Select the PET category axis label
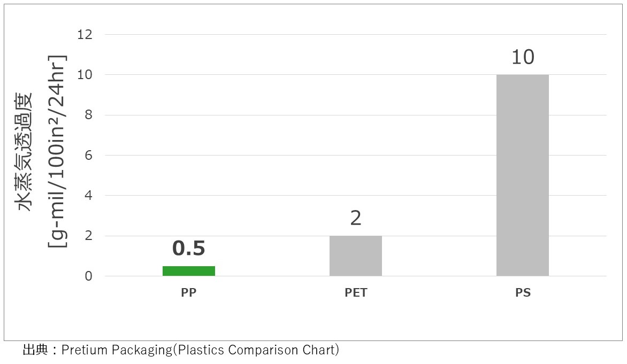 pos(356,293)
